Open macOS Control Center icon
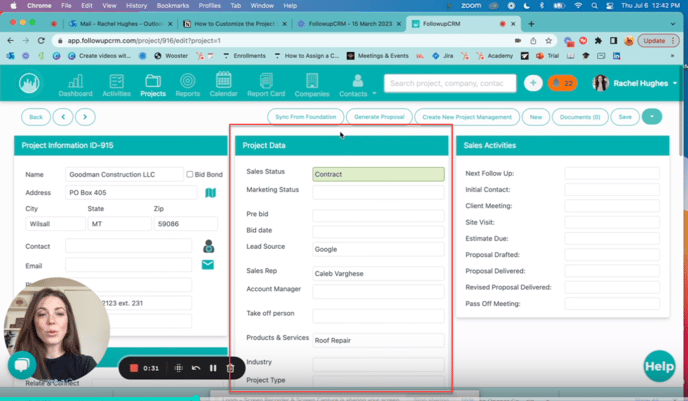Screen dimensions: 688x401 click(x=609, y=6)
